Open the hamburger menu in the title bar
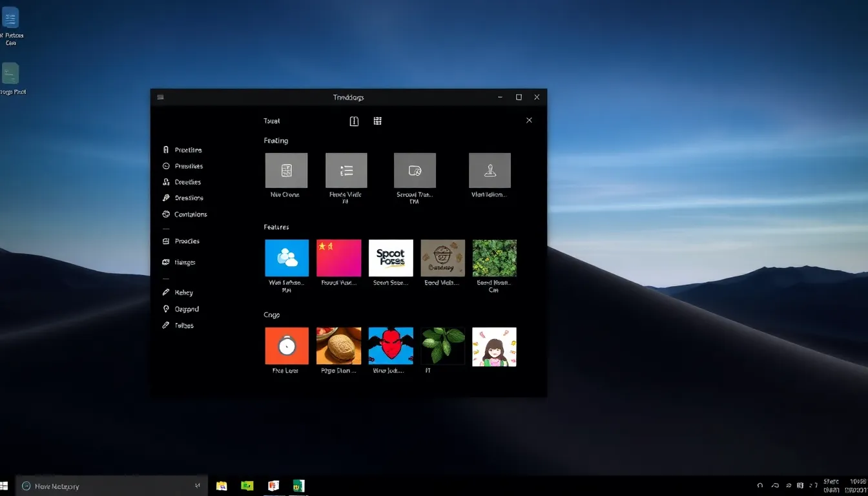This screenshot has width=868, height=496. pos(161,98)
